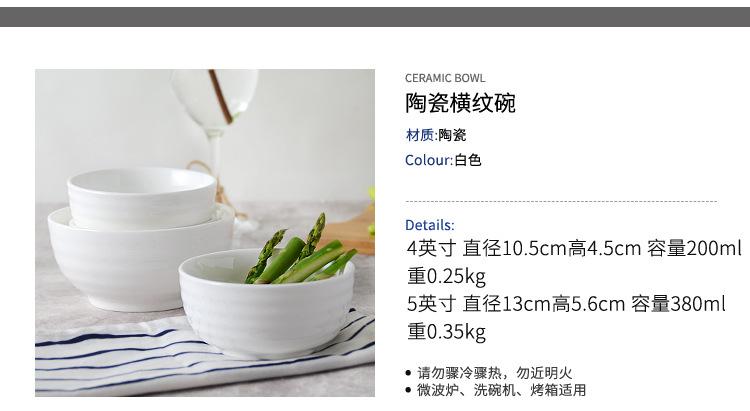
Task: Click the gray banner bar at top
Action: [375, 17]
